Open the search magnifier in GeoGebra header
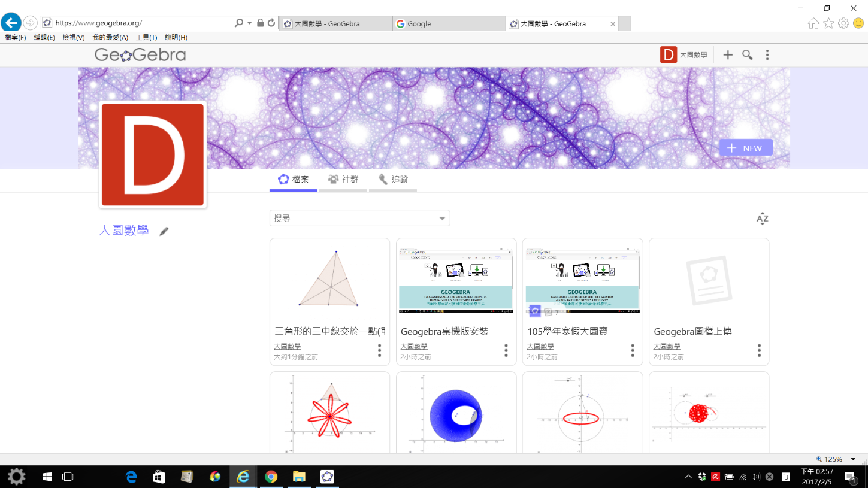The image size is (868, 488). [x=748, y=55]
